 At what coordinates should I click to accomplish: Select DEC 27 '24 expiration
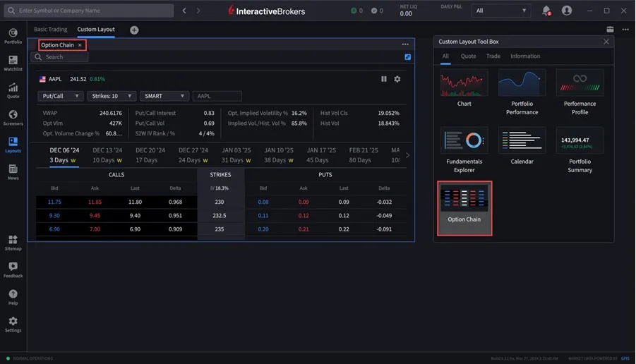pyautogui.click(x=193, y=155)
